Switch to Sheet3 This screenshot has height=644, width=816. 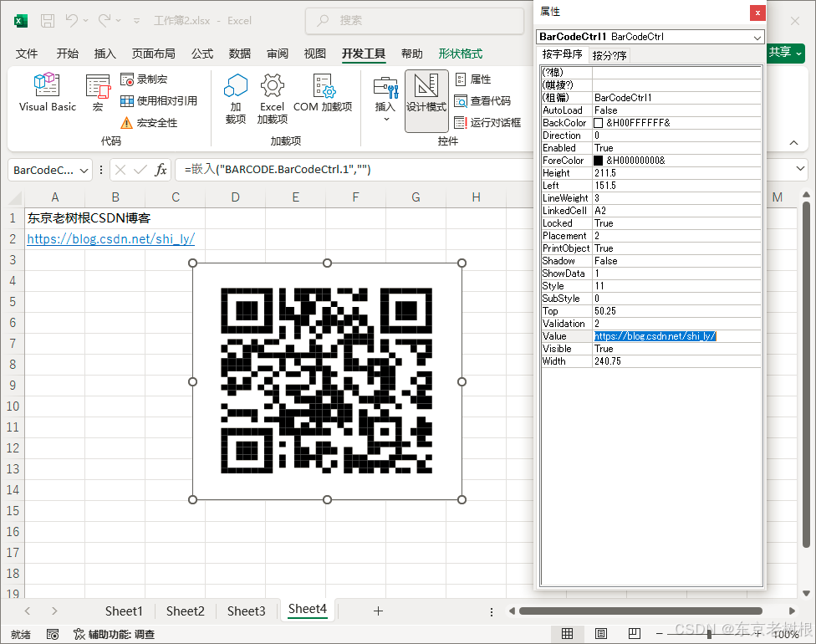click(x=246, y=611)
